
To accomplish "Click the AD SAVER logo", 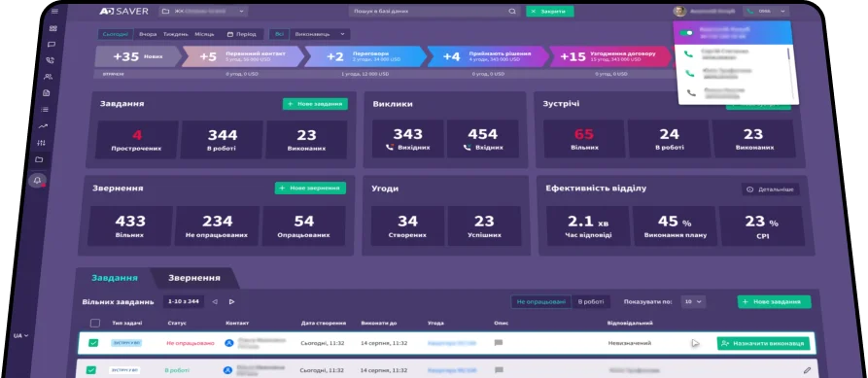I will (124, 11).
